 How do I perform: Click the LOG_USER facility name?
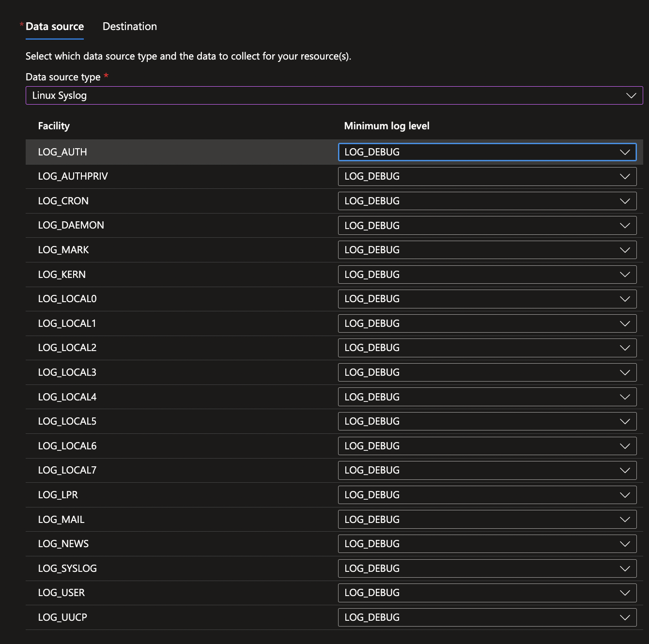tap(62, 593)
